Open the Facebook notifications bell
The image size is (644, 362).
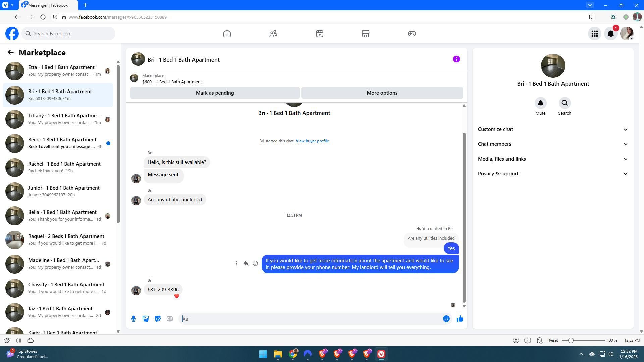610,34
